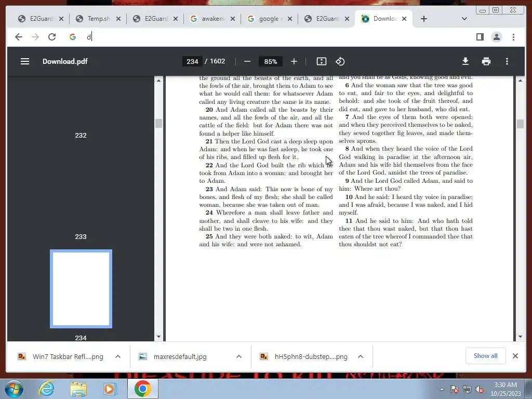Open Windows Media Player from taskbar
The image size is (532, 399).
pyautogui.click(x=110, y=389)
